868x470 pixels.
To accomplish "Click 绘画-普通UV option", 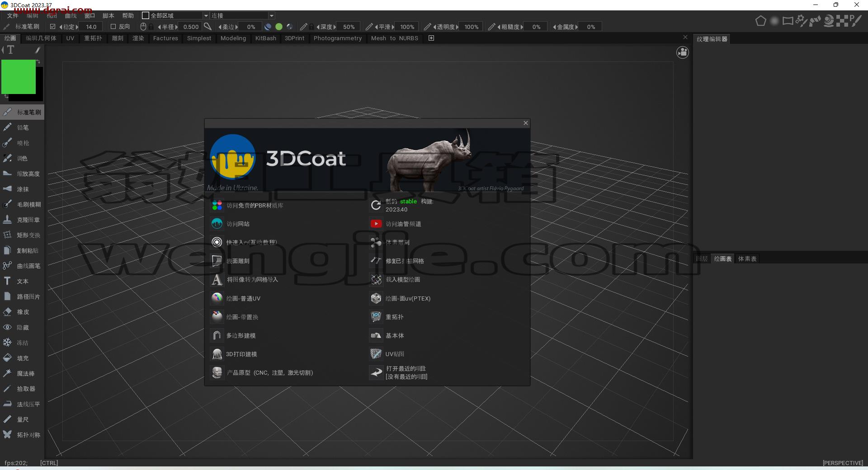I will (243, 298).
